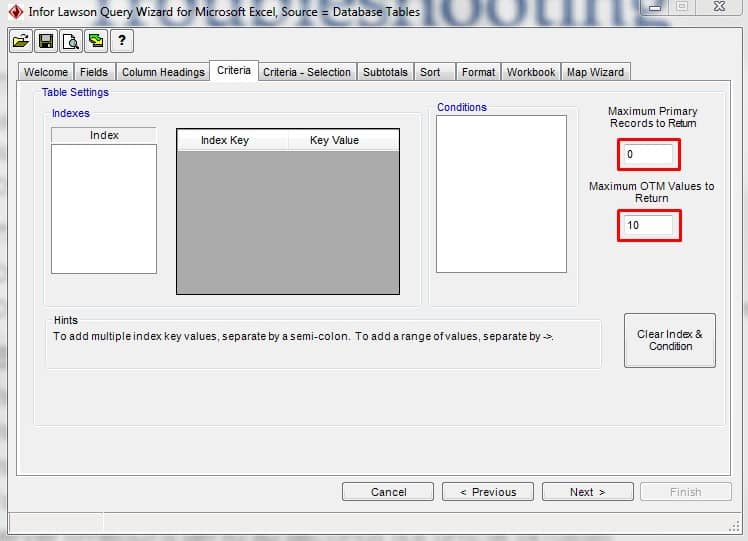Click the Save query floppy disk icon
This screenshot has height=541, width=748.
[46, 41]
